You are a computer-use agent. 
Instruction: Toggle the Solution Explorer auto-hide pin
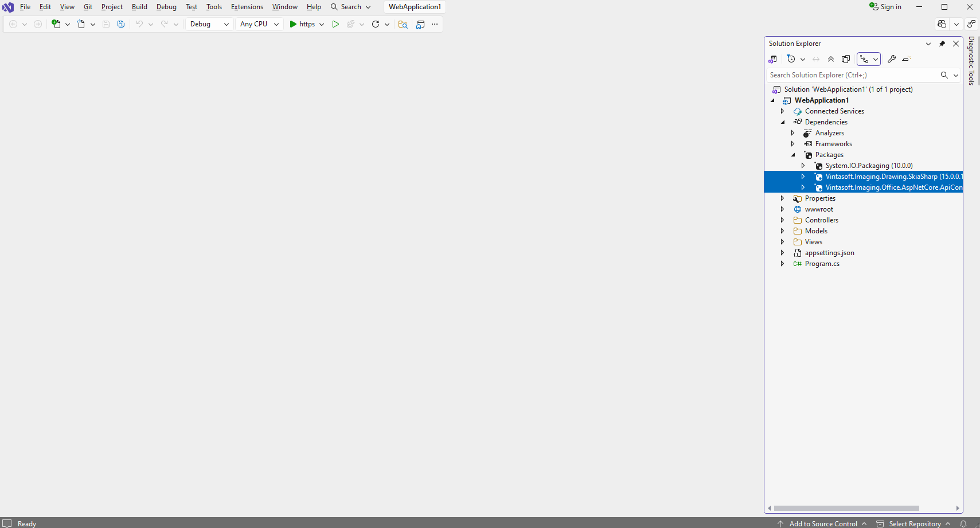pyautogui.click(x=942, y=44)
